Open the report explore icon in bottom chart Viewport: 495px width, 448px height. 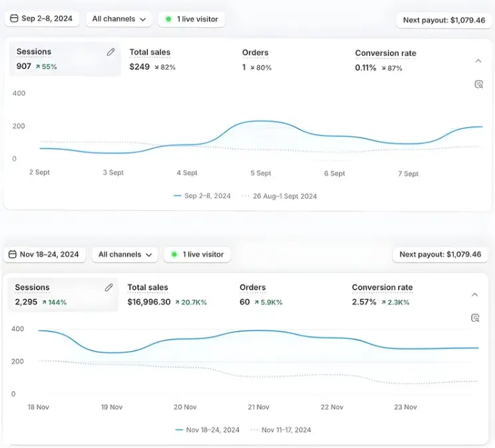(x=475, y=318)
